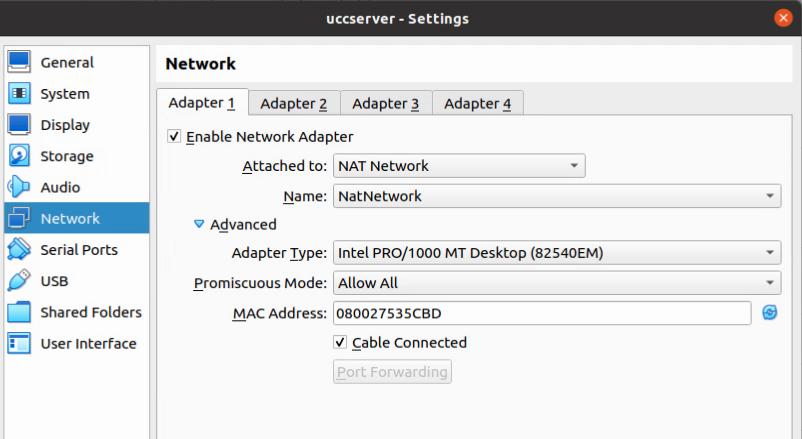Click the Port Forwarding button
This screenshot has width=802, height=439.
[392, 372]
